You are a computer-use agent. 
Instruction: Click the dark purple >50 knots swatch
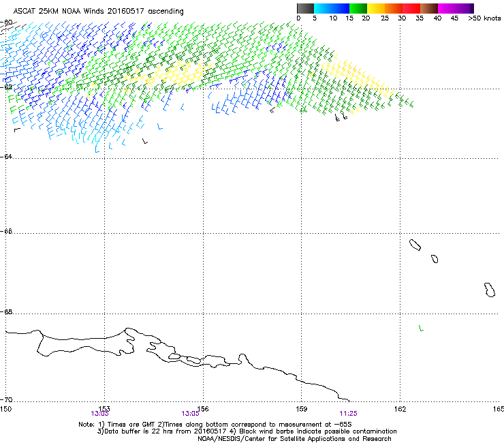pyautogui.click(x=472, y=8)
